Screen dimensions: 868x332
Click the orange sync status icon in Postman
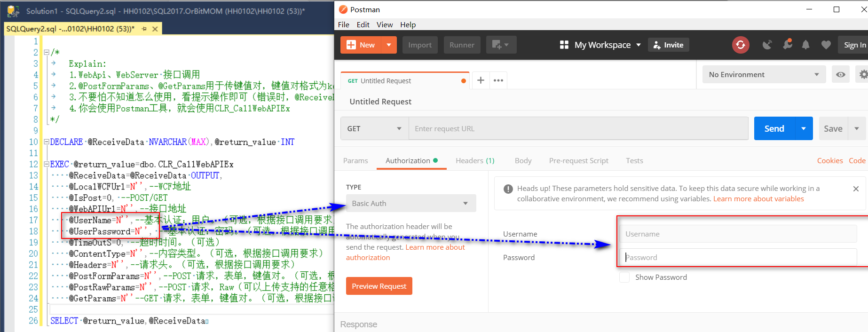click(741, 45)
